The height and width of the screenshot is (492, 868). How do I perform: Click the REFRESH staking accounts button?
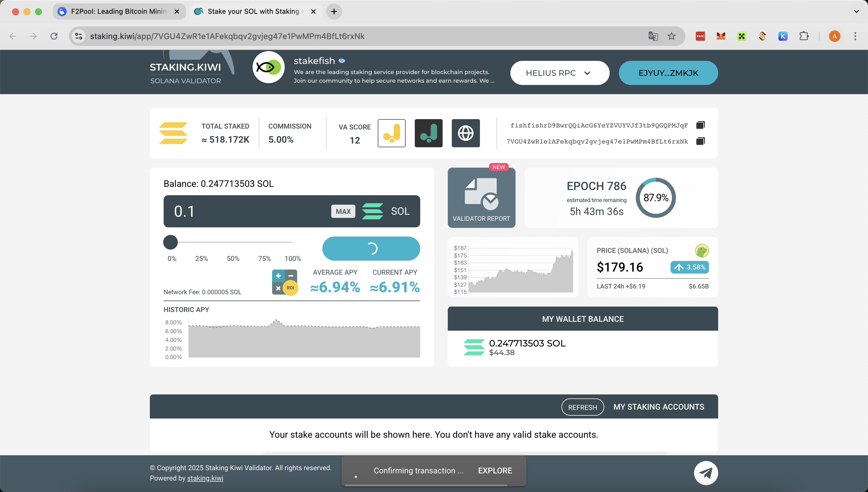pos(582,407)
